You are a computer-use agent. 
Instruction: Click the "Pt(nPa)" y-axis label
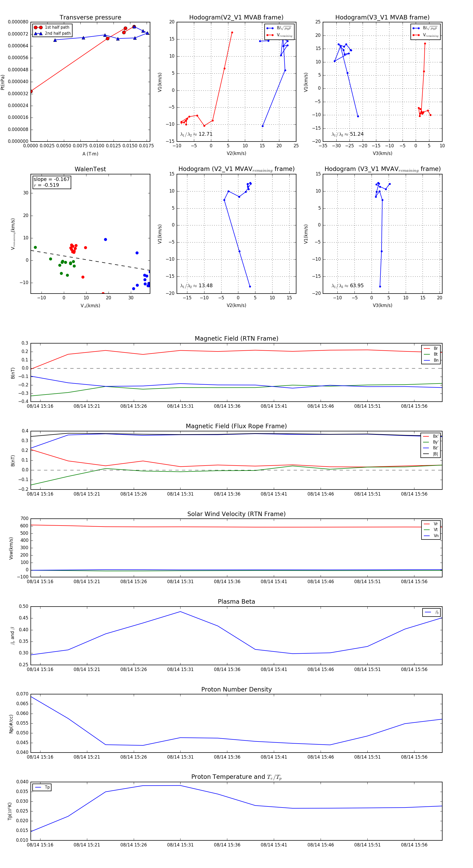(3, 82)
